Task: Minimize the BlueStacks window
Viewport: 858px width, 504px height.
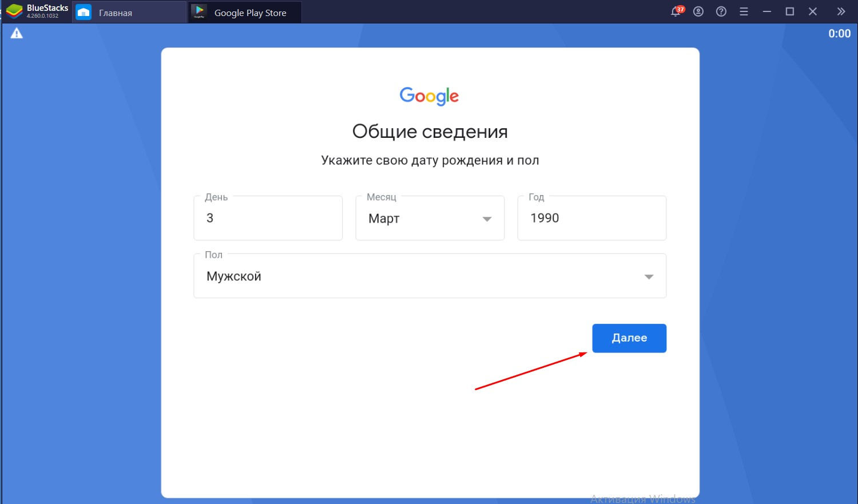Action: tap(767, 11)
